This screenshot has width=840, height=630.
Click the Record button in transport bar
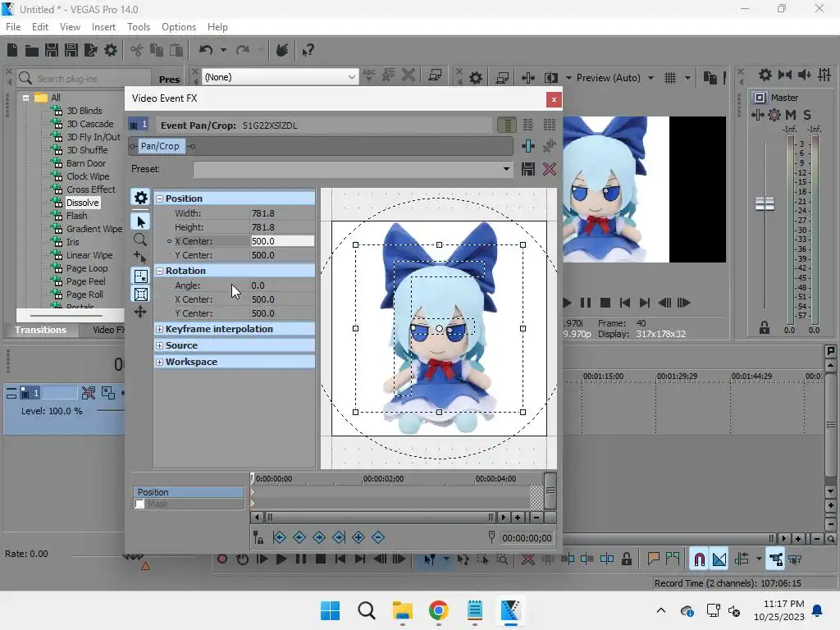click(x=221, y=559)
